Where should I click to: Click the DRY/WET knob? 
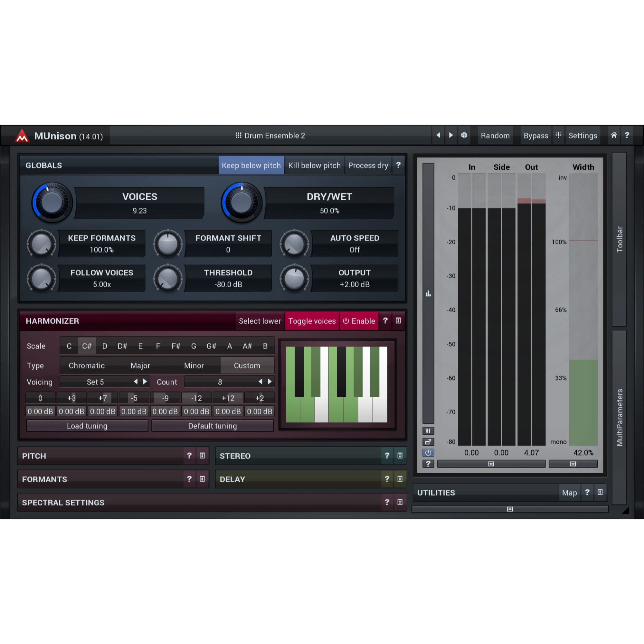point(242,202)
